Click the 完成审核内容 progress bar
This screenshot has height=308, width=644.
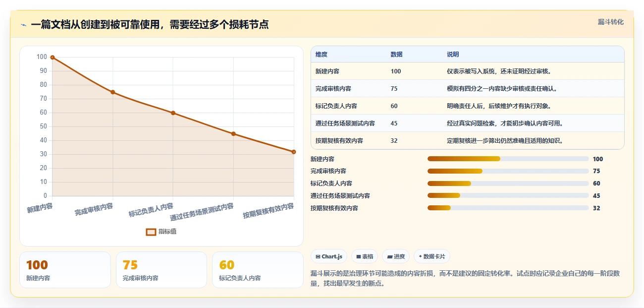[508, 171]
